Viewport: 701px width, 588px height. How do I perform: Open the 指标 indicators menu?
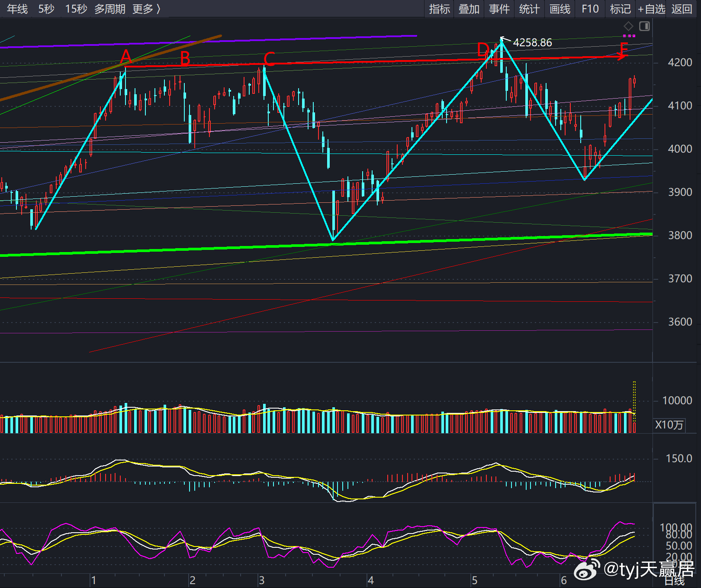coord(440,9)
